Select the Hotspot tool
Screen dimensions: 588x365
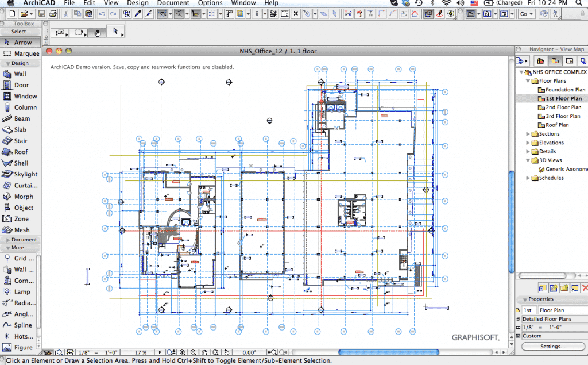[18, 336]
